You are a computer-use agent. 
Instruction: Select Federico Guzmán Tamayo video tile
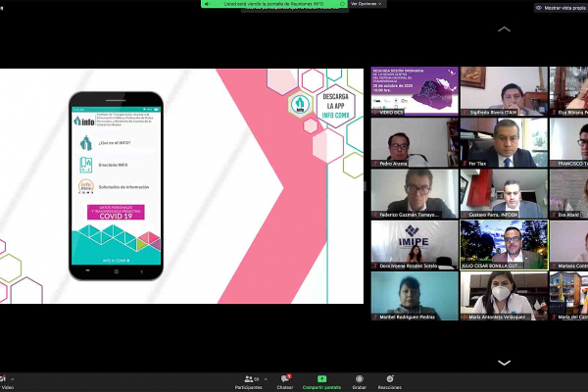point(415,194)
